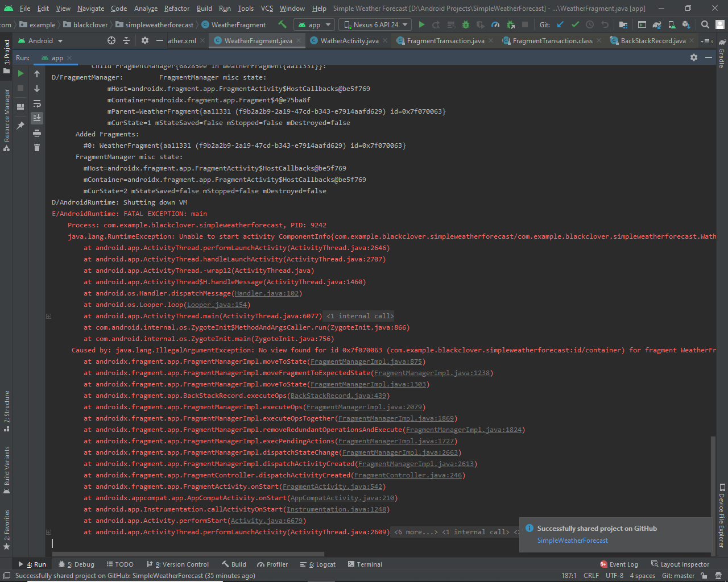728x582 pixels.
Task: Open Git history clock icon
Action: tap(590, 24)
